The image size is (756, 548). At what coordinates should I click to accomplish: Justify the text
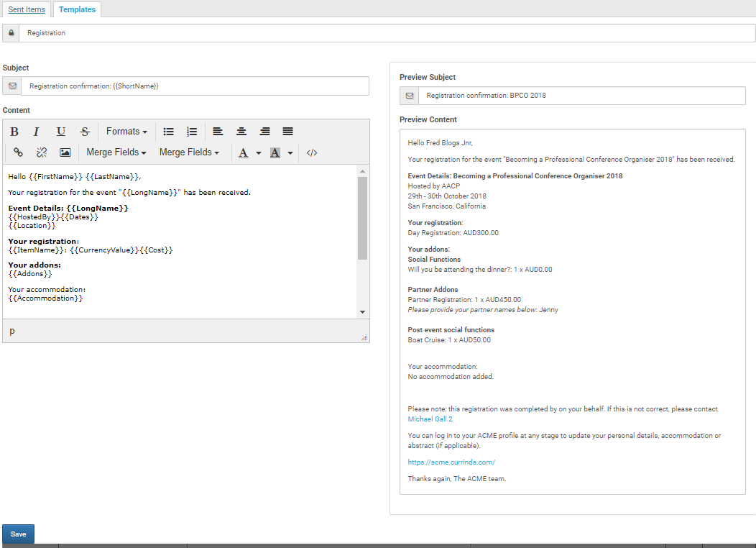(x=288, y=132)
